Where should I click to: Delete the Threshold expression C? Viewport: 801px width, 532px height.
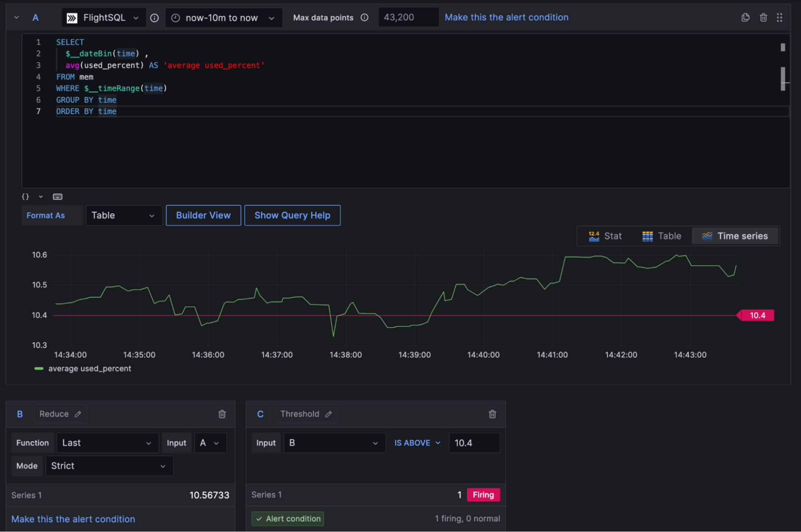coord(492,414)
